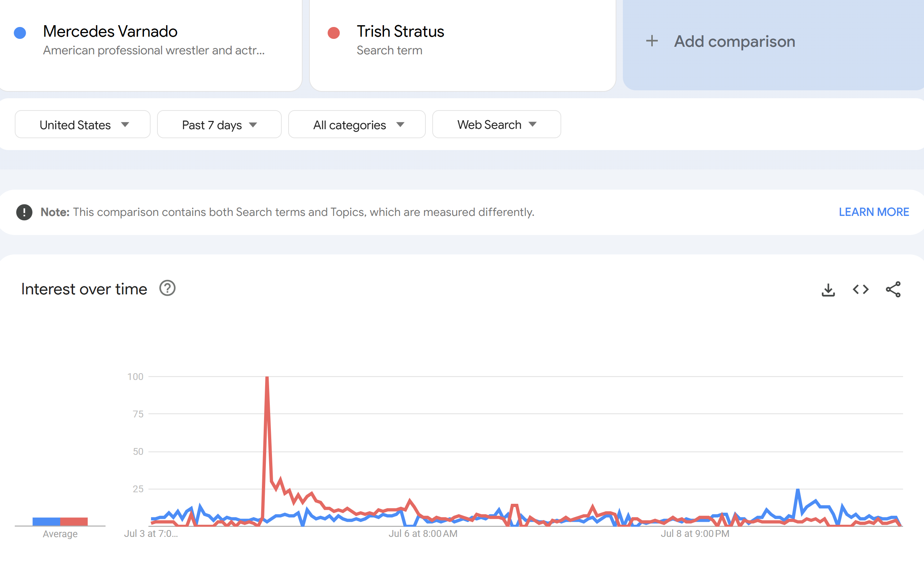Click the Jul 6 at 8:00 AM axis label

point(423,533)
